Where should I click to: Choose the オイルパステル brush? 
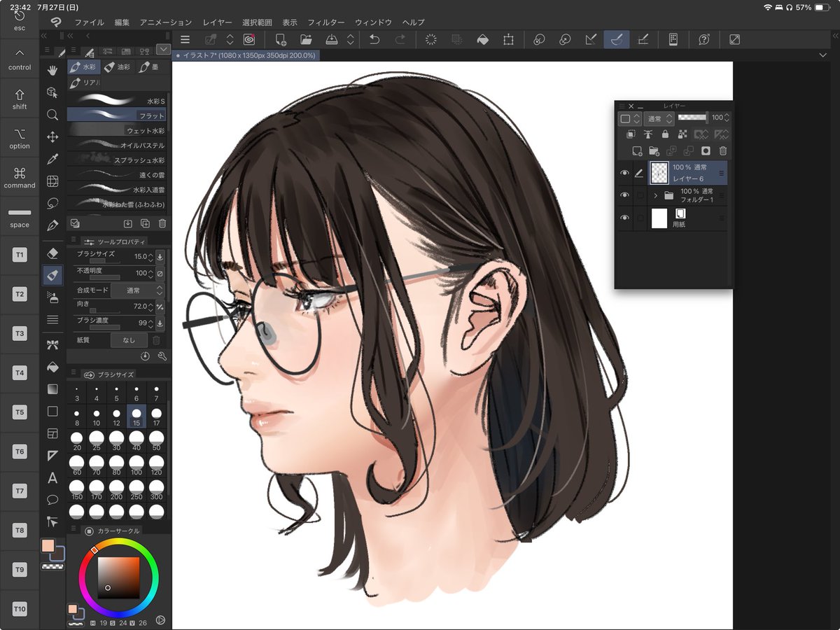[117, 145]
